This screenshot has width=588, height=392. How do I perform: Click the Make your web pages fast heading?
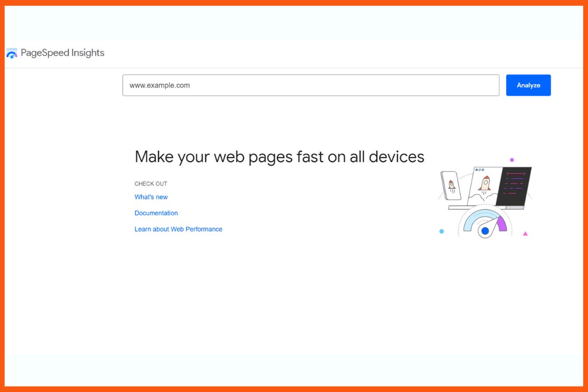coord(279,156)
